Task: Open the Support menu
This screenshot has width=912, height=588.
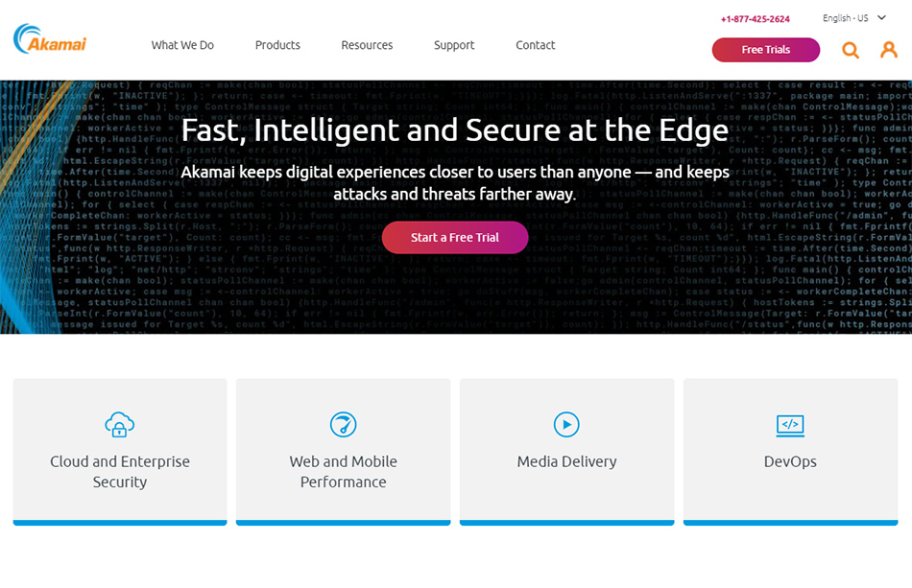Action: click(454, 45)
